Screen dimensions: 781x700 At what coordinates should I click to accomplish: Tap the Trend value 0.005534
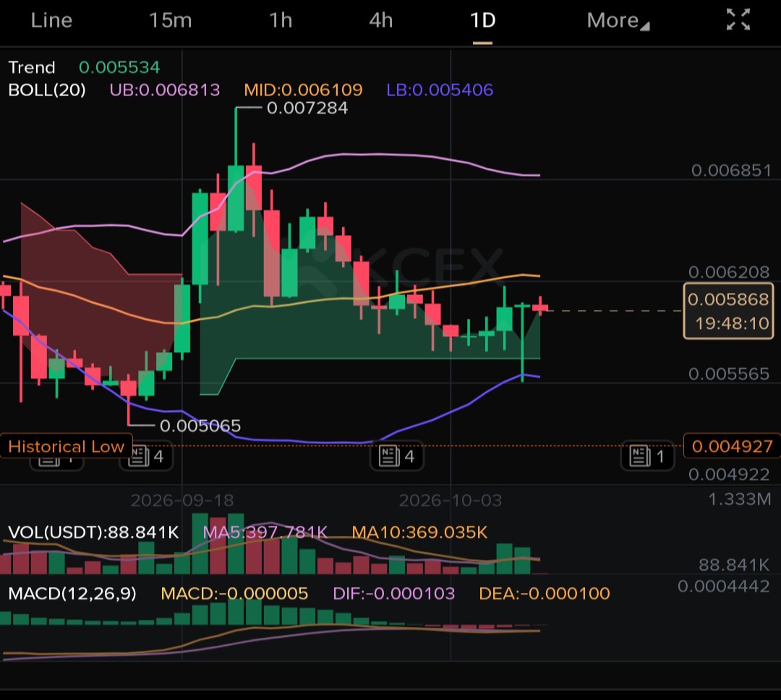point(119,67)
